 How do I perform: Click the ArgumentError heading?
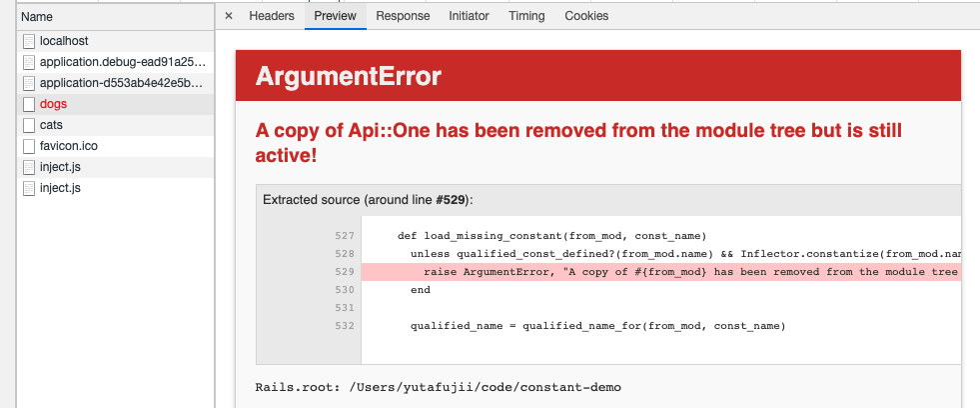pyautogui.click(x=348, y=76)
